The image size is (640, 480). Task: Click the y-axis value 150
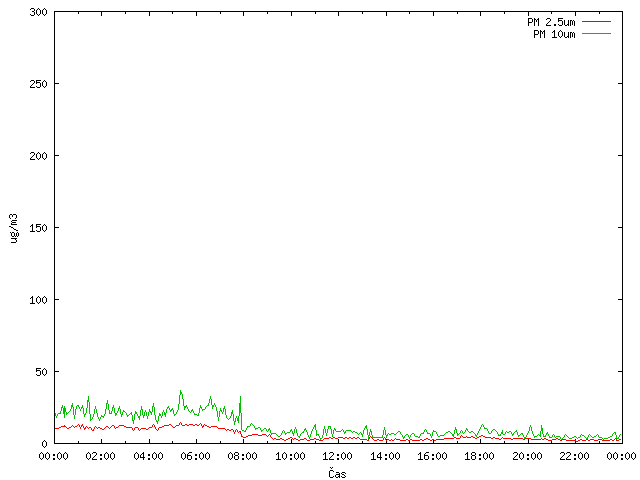[x=38, y=228]
